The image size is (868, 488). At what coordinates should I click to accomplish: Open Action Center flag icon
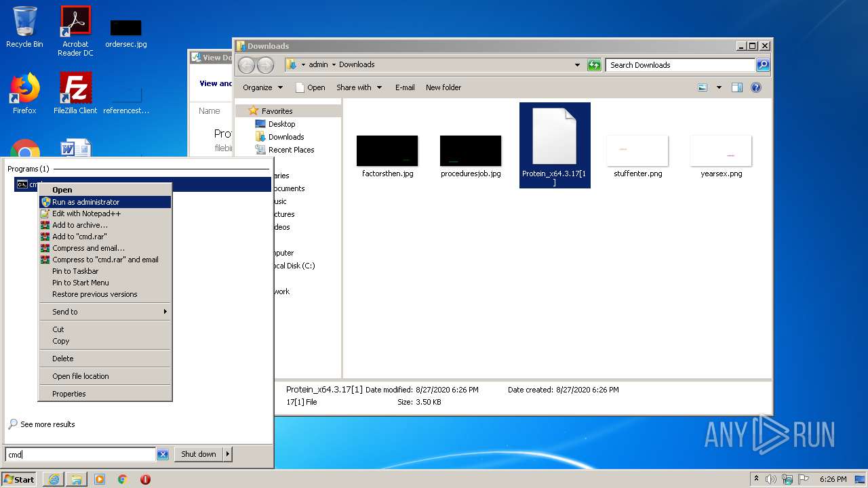click(804, 479)
